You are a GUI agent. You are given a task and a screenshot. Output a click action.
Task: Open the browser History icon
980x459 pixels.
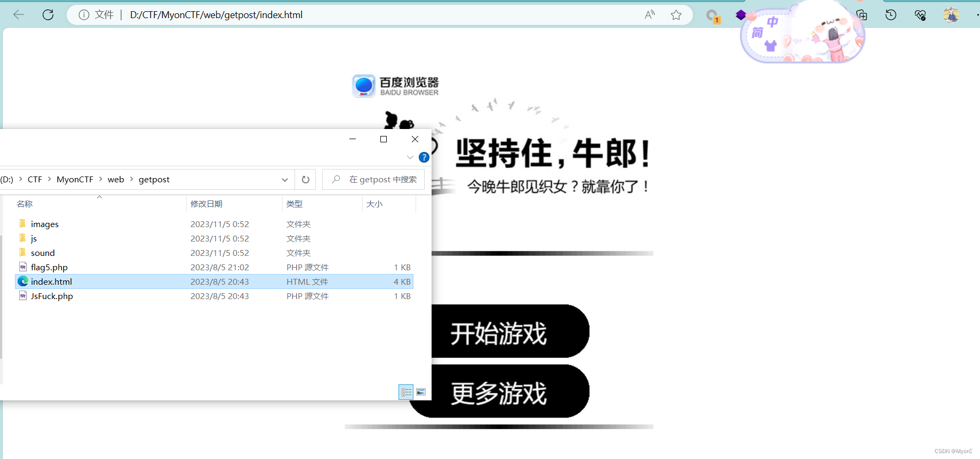(x=891, y=15)
